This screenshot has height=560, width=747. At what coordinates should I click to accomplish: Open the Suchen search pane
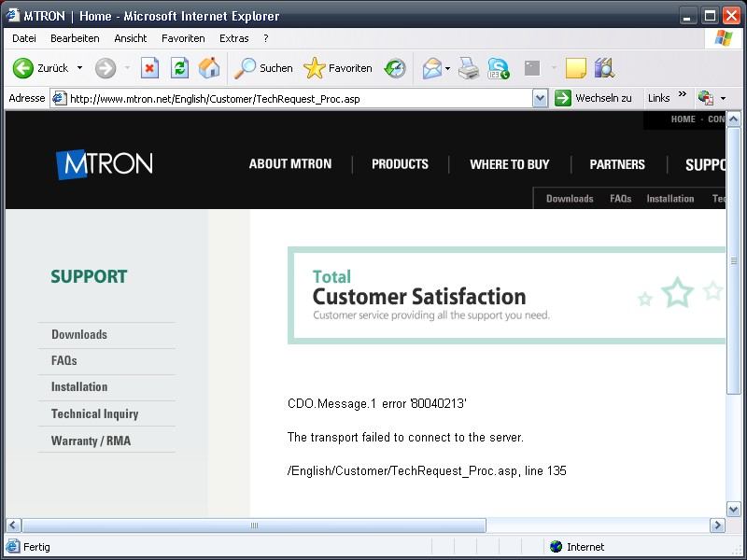pos(263,68)
